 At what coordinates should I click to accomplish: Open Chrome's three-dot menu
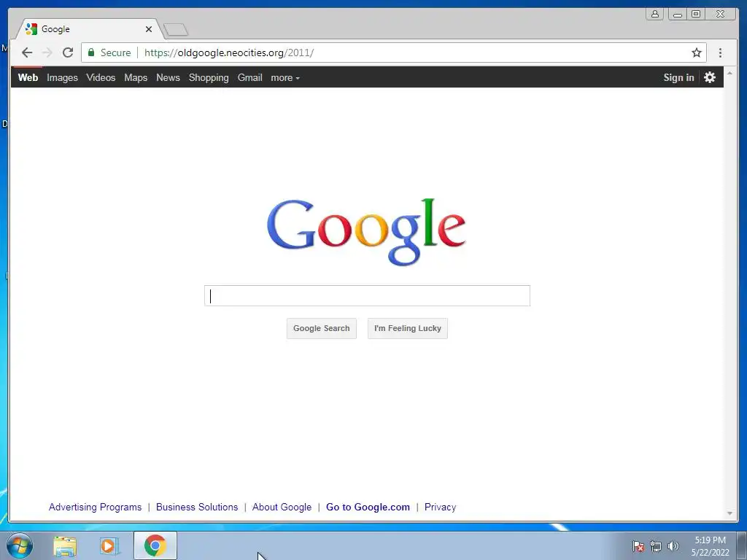pyautogui.click(x=720, y=52)
